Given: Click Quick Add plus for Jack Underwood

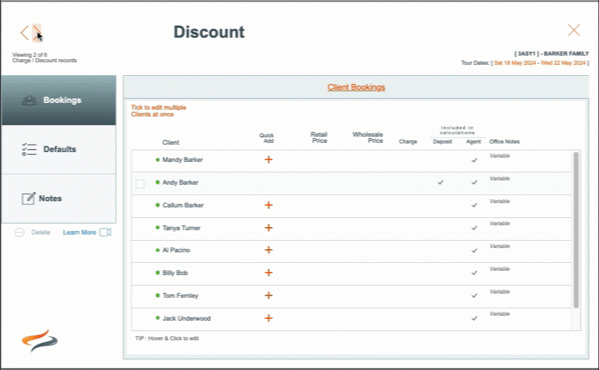Looking at the screenshot, I should click(x=269, y=318).
